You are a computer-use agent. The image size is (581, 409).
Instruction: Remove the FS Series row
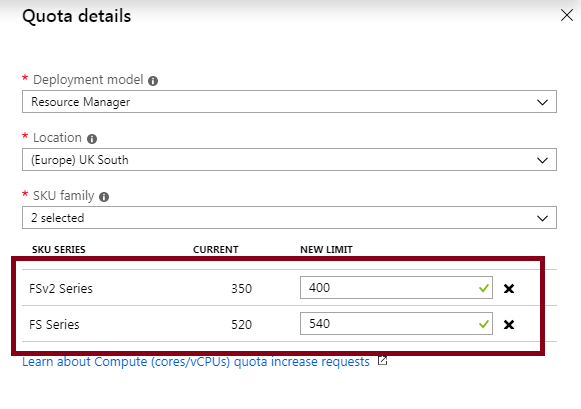click(x=509, y=324)
